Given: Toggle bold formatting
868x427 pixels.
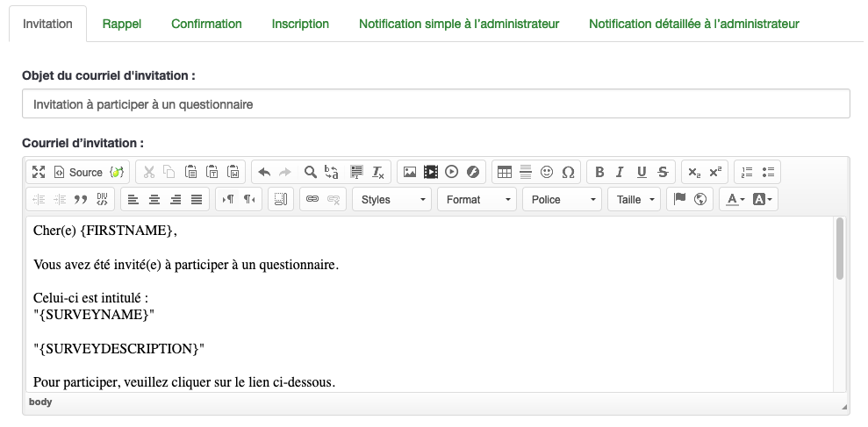Looking at the screenshot, I should click(x=599, y=173).
